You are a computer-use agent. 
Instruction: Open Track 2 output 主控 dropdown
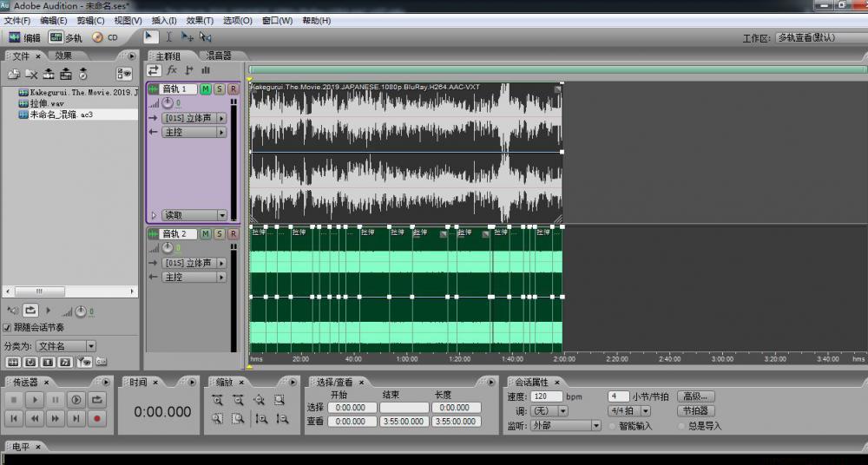tap(194, 278)
